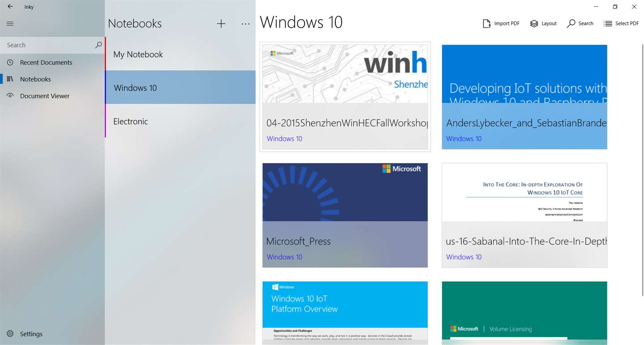Click the Notebooks books icon
Screen dimensions: 644x345
[10, 79]
